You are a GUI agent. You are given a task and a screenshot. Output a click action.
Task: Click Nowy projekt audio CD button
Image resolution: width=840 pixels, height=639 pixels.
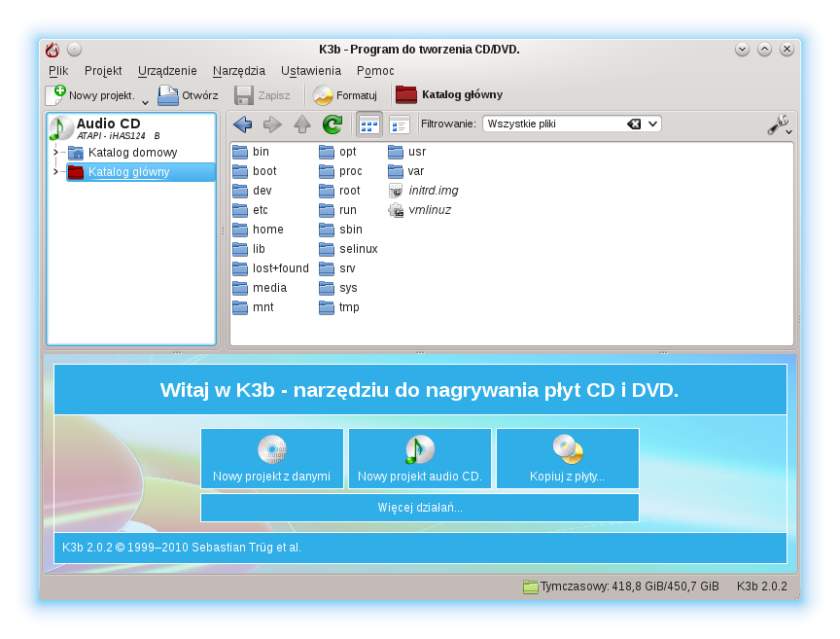(420, 458)
